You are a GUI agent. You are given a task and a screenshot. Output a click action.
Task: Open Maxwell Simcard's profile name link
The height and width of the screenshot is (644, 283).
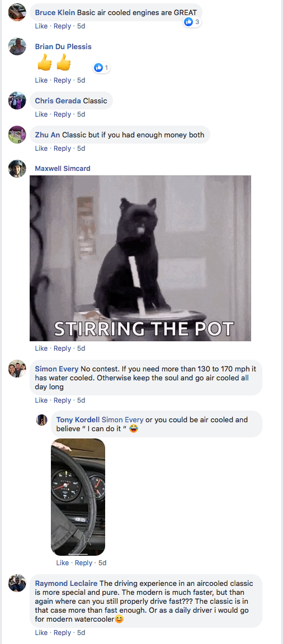tap(63, 168)
